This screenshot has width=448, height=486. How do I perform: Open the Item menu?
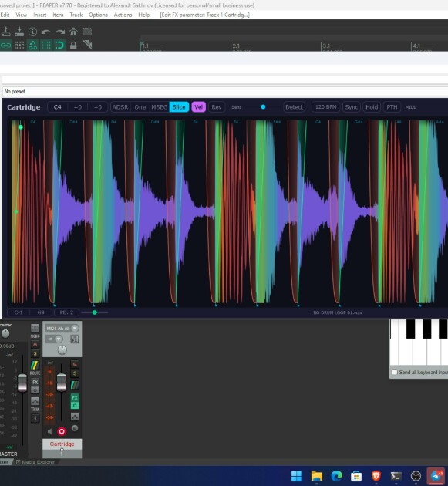pyautogui.click(x=58, y=15)
